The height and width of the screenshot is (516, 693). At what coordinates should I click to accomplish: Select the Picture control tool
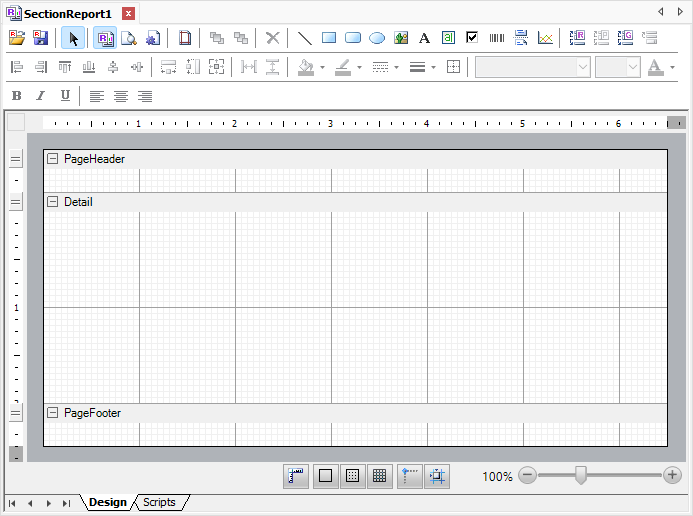pyautogui.click(x=401, y=38)
